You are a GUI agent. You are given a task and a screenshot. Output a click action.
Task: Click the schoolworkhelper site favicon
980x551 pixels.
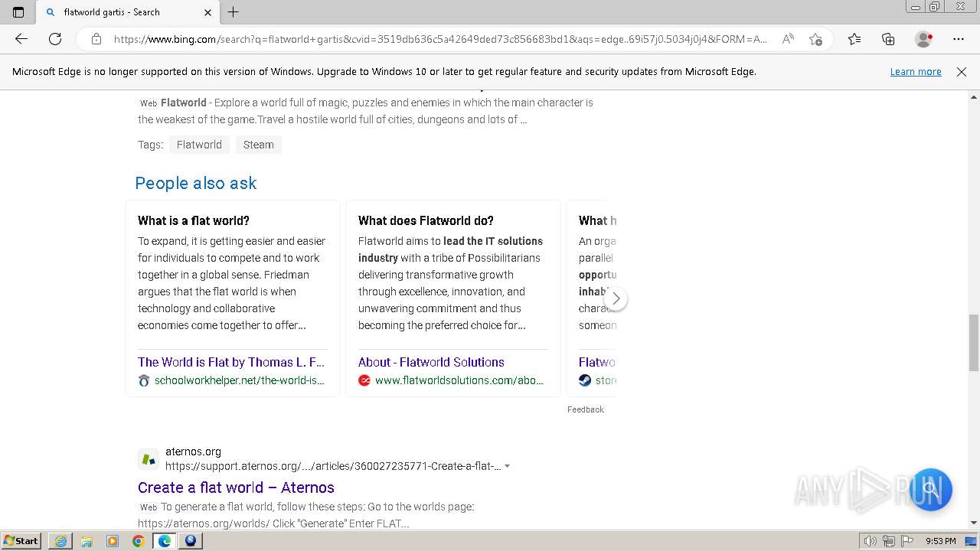[144, 380]
